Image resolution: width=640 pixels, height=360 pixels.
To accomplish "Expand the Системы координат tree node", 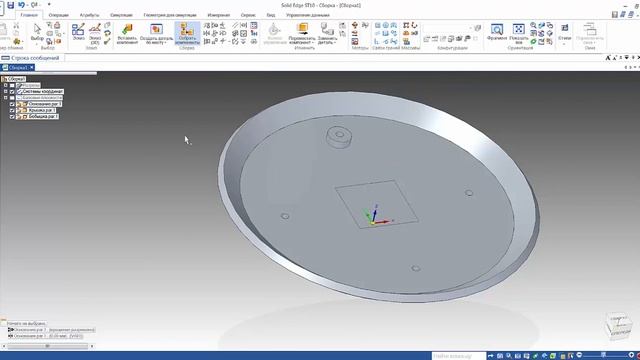I will [x=6, y=91].
